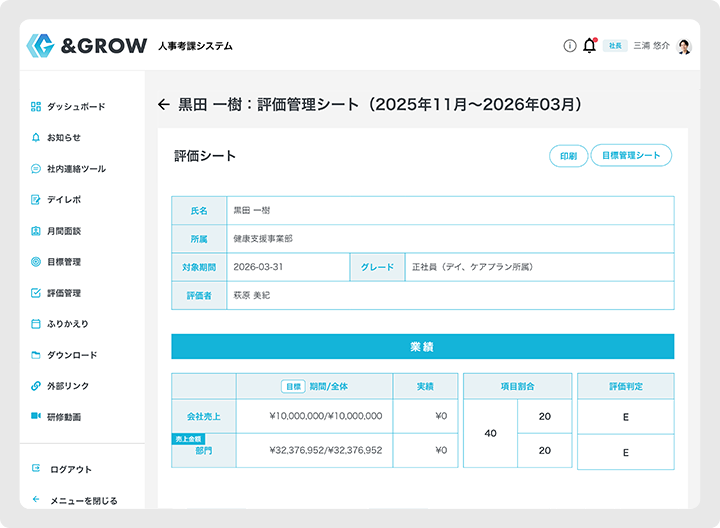
Task: Click the 月間面談 sidebar icon
Action: [x=36, y=231]
